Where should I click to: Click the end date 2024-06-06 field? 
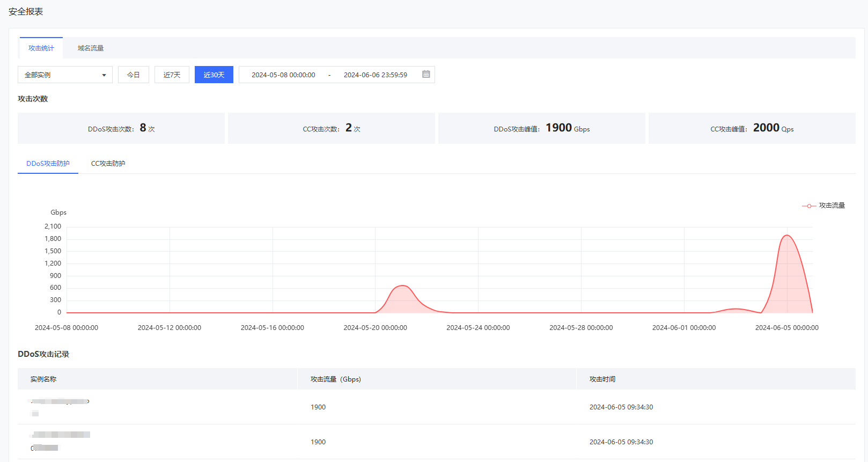point(375,75)
